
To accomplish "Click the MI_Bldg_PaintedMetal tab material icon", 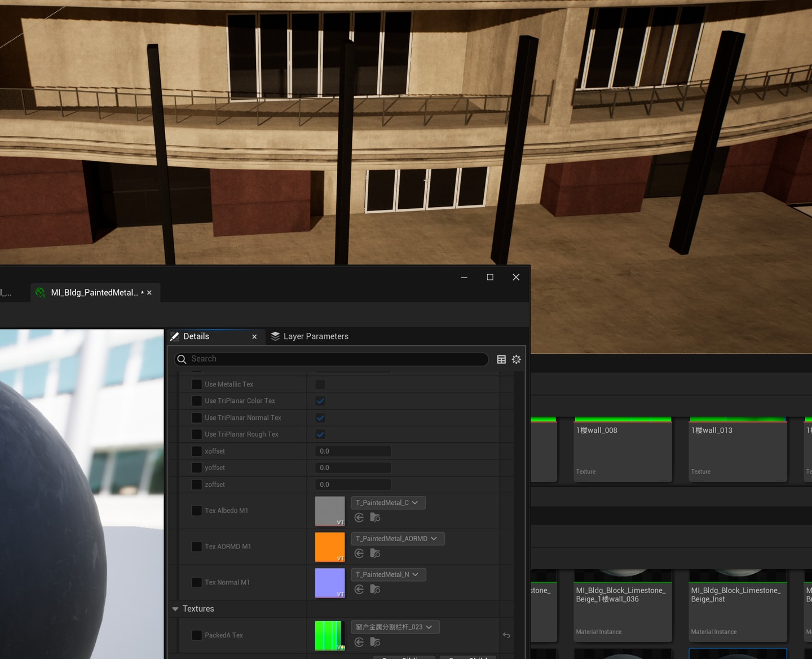I will click(41, 292).
